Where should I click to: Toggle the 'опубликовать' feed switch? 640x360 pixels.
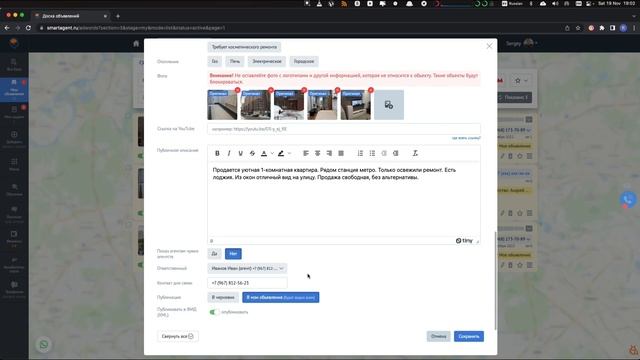(x=214, y=312)
